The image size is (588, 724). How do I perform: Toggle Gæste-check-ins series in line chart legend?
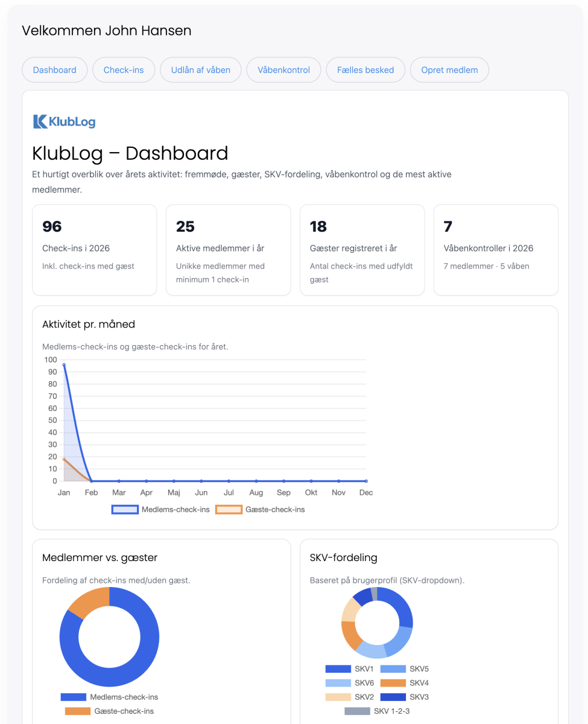pyautogui.click(x=261, y=509)
